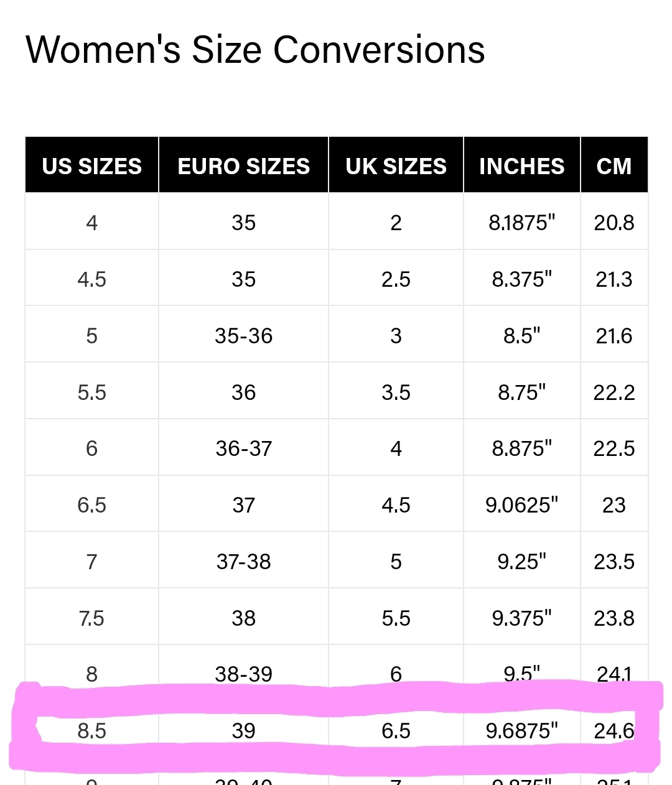Click Euro size 39 in highlighted row

click(x=244, y=730)
